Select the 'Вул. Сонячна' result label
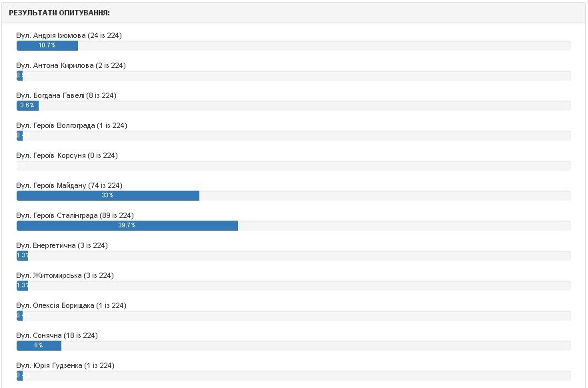Viewport: 588px width, 388px height. click(57, 335)
